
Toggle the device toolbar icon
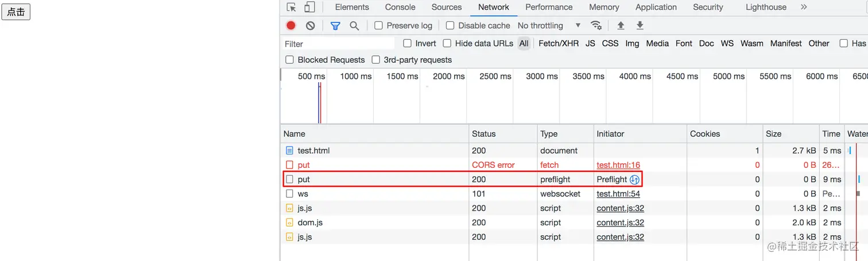(x=309, y=7)
